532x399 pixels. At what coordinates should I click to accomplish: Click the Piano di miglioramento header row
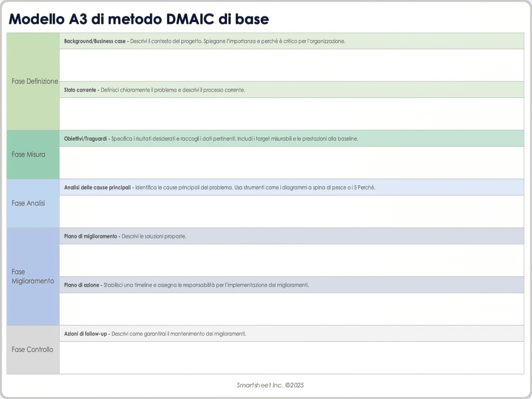point(291,236)
